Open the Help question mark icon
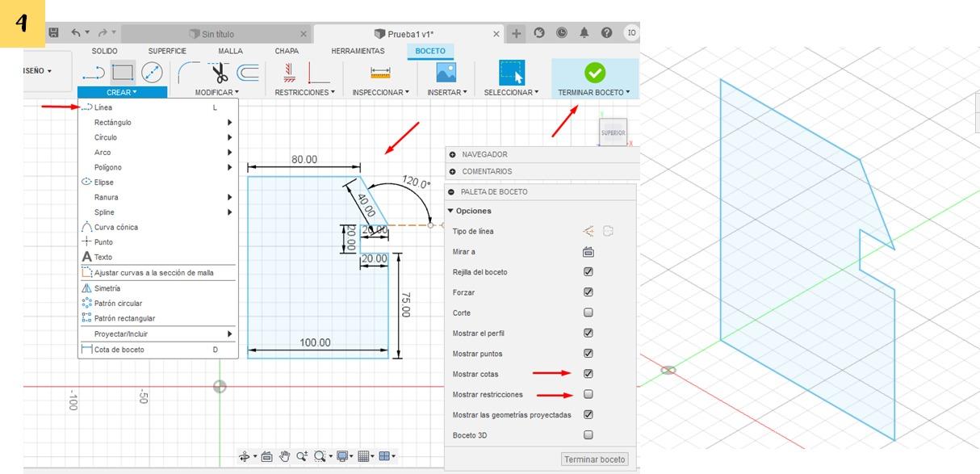The height and width of the screenshot is (474, 980). click(x=606, y=33)
